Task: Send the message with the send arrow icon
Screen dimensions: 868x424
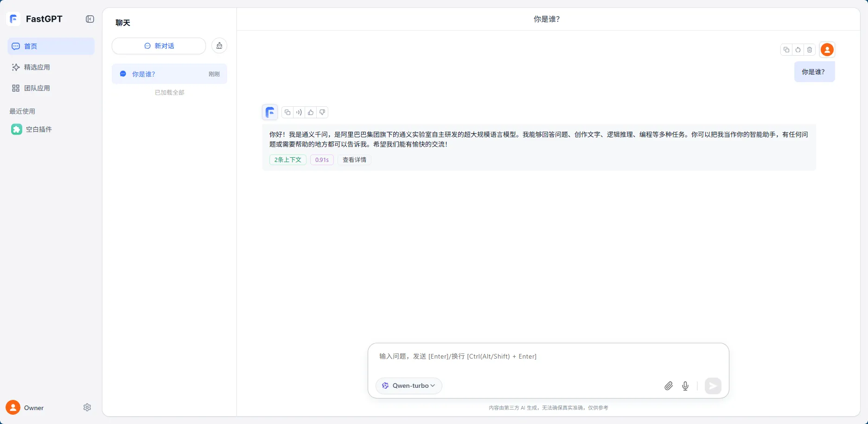Action: pos(713,385)
